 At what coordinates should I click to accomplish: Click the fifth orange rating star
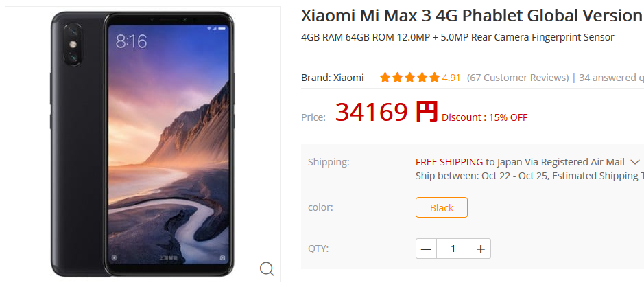[x=435, y=78]
